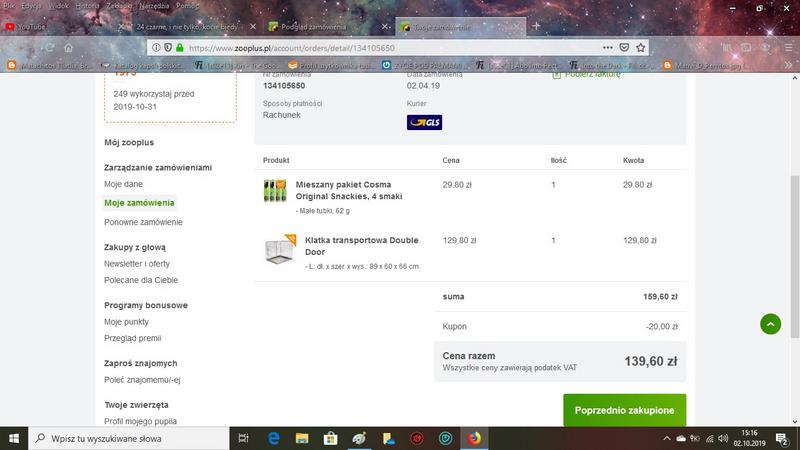Open the Historia menu
The height and width of the screenshot is (450, 800).
(87, 6)
